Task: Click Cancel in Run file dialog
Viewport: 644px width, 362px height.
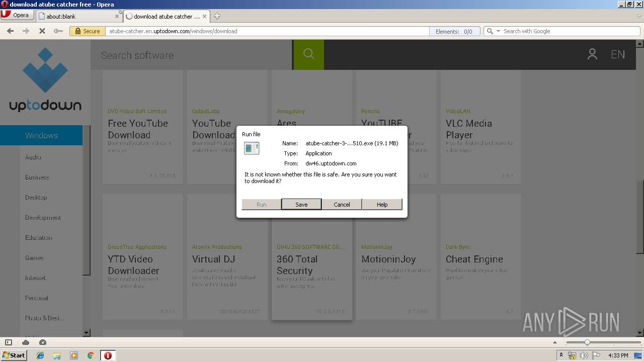Action: click(x=342, y=204)
